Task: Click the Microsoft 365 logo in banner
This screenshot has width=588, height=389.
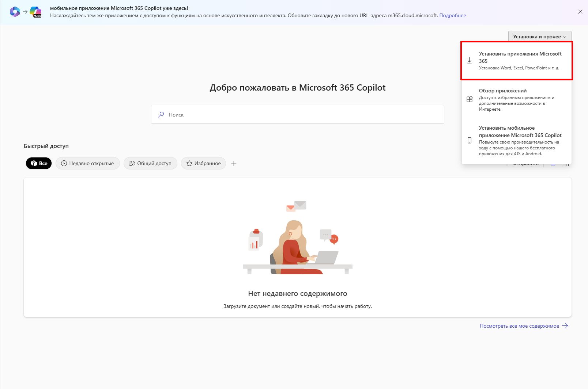Action: pos(15,12)
